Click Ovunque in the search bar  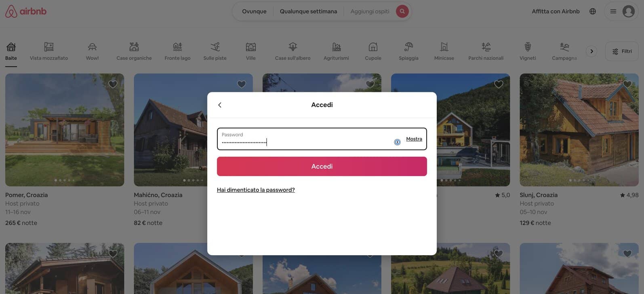pyautogui.click(x=254, y=11)
